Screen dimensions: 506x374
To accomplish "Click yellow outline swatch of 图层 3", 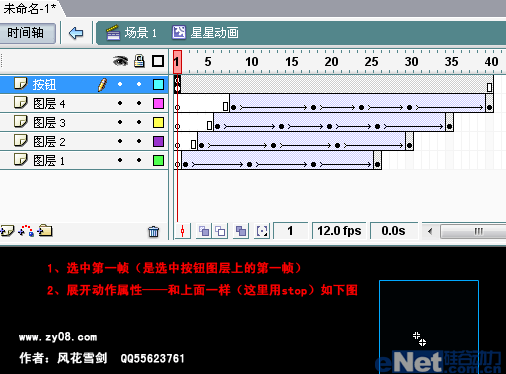I will click(x=158, y=122).
